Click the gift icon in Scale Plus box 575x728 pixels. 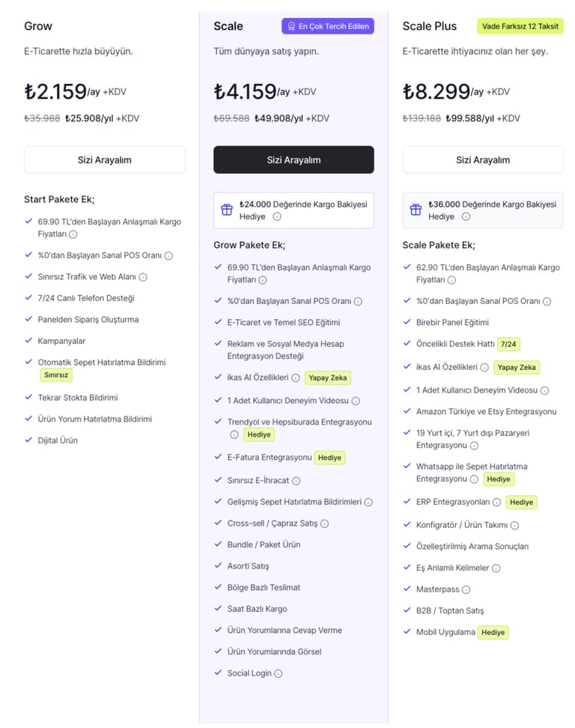pos(416,210)
